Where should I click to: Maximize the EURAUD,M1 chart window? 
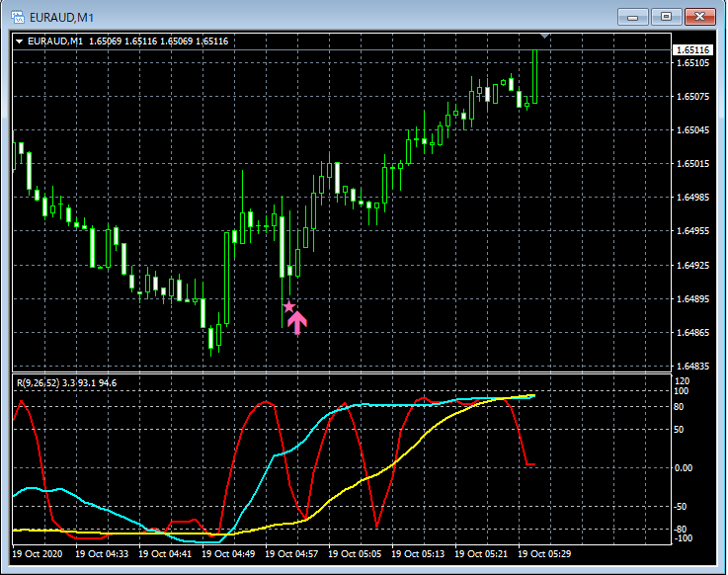pyautogui.click(x=666, y=17)
